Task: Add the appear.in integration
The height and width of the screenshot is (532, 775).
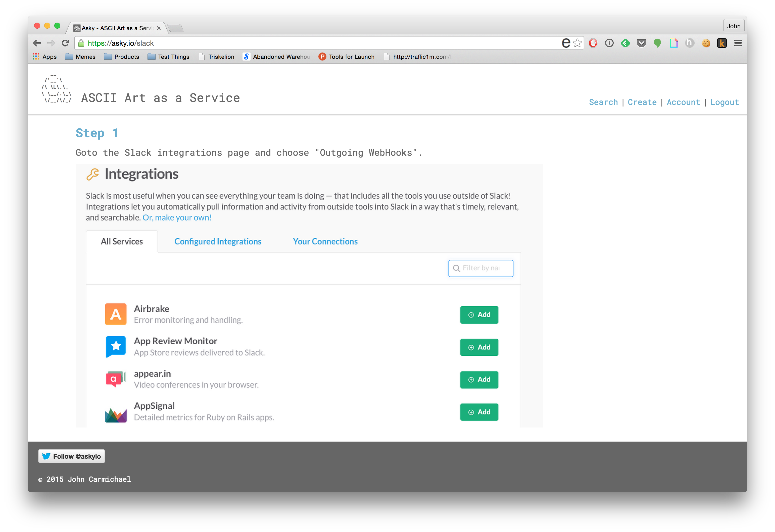Action: point(479,380)
